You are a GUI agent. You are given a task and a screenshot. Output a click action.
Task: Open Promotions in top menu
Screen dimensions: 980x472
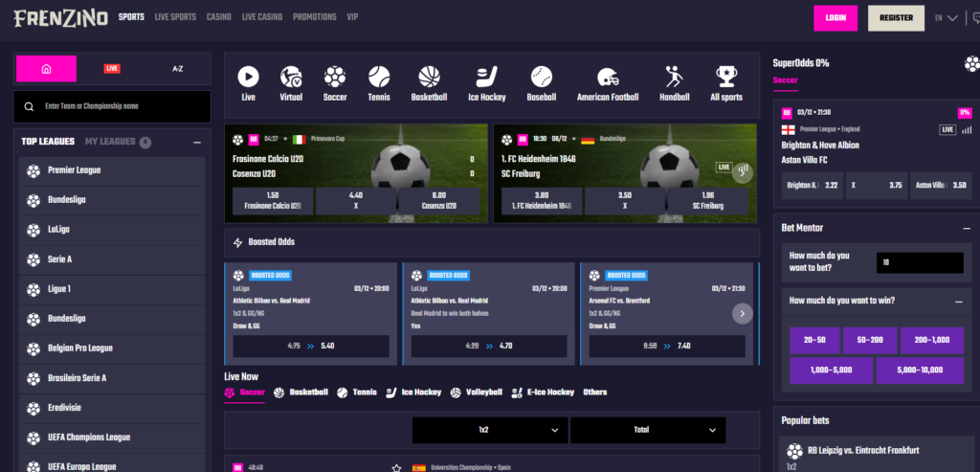pos(314,17)
